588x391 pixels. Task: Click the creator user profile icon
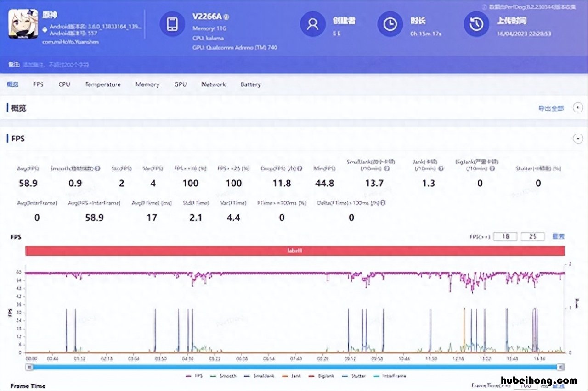pyautogui.click(x=313, y=23)
